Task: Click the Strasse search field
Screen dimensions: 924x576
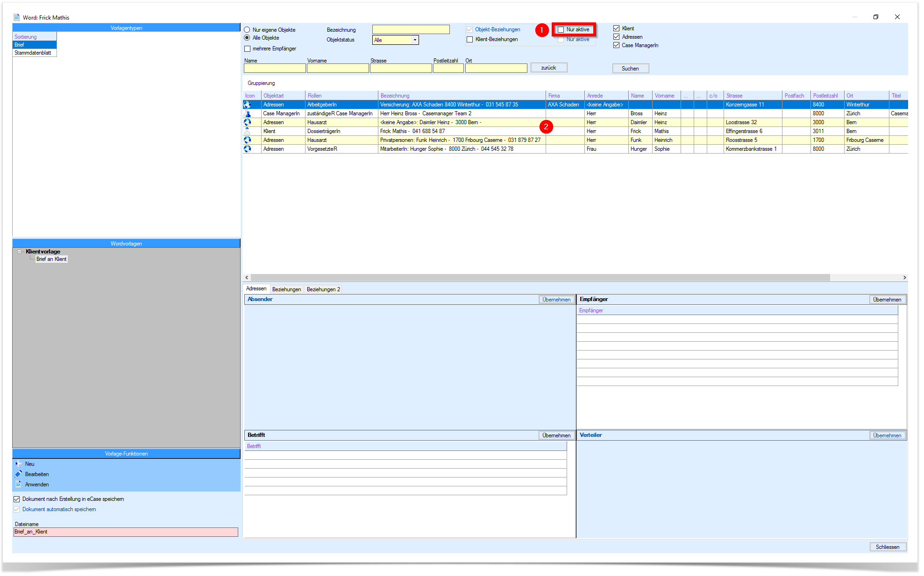Action: pyautogui.click(x=401, y=68)
